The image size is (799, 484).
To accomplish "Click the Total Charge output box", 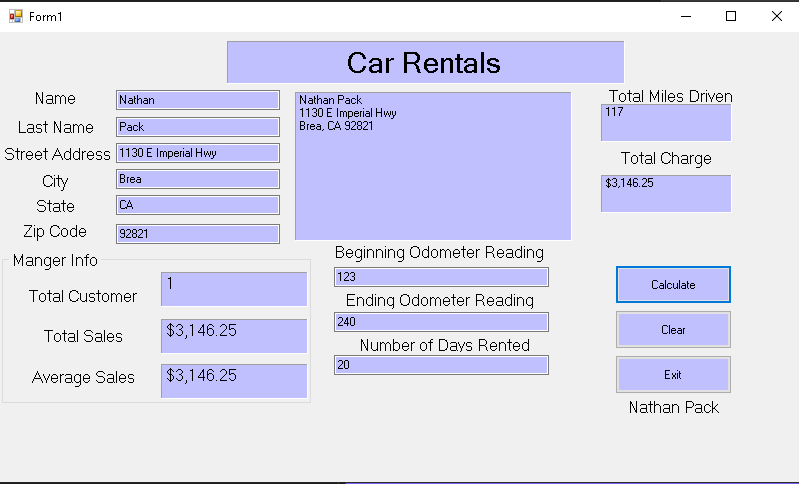I will 665,193.
